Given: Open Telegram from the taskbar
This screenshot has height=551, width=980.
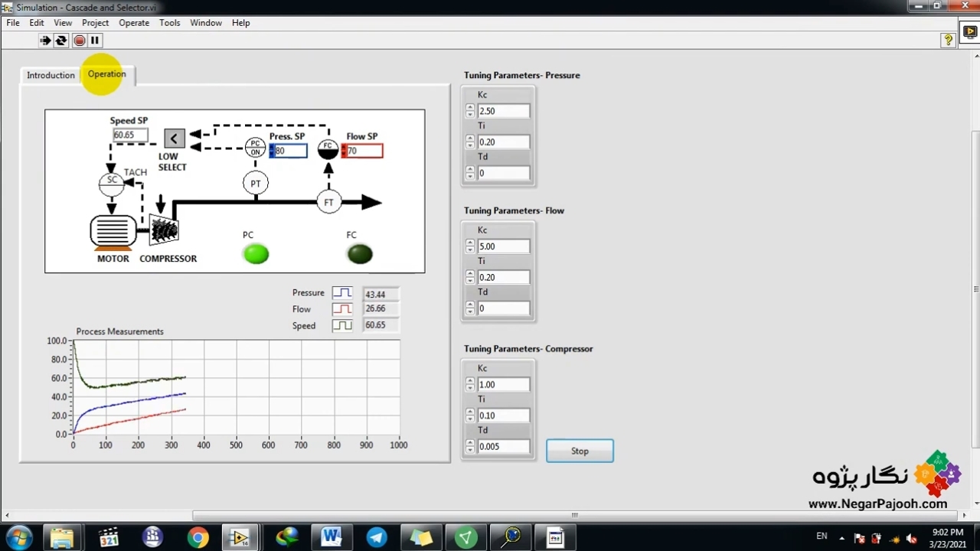Looking at the screenshot, I should click(377, 538).
